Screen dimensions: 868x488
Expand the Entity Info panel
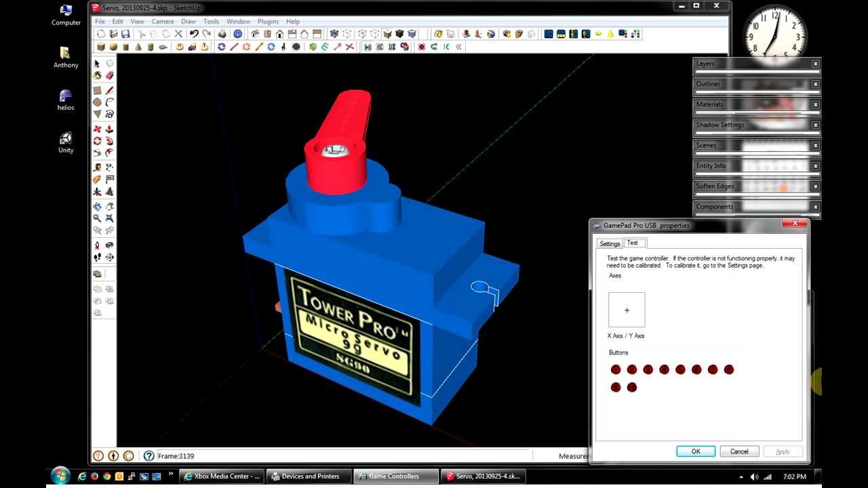point(756,165)
